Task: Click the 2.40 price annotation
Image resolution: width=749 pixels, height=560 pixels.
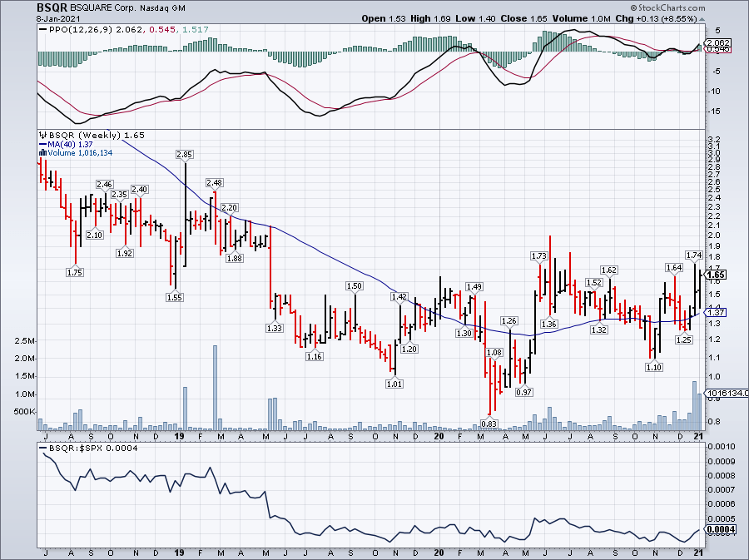Action: [x=140, y=190]
